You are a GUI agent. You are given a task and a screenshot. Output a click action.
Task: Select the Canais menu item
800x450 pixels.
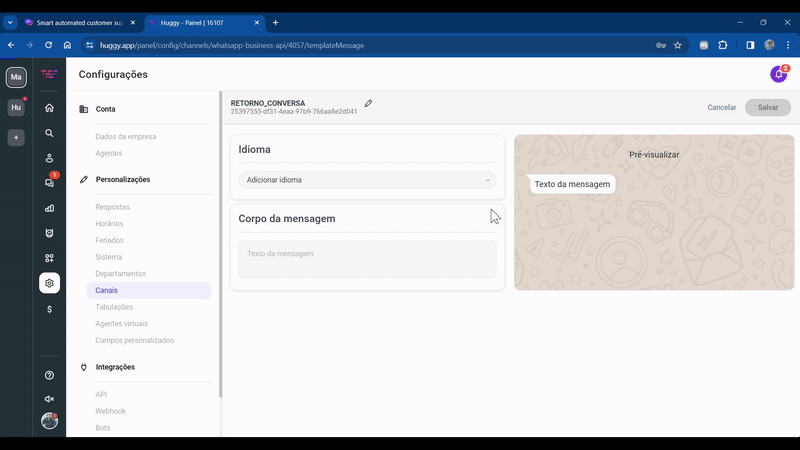pos(149,290)
